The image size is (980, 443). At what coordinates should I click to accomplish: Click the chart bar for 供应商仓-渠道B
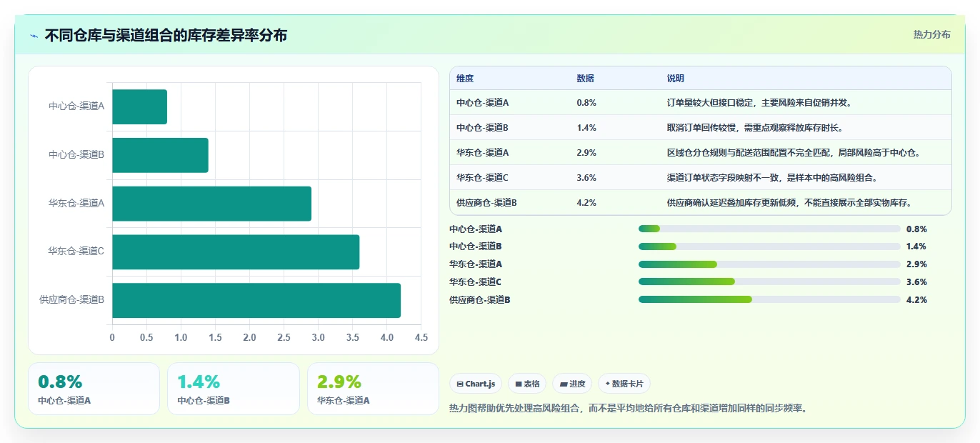click(x=256, y=300)
